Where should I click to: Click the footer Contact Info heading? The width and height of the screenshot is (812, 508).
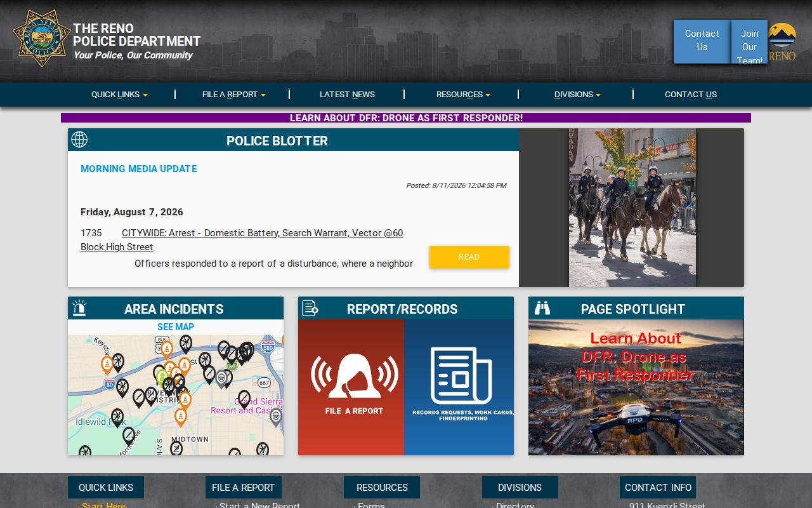click(x=658, y=488)
